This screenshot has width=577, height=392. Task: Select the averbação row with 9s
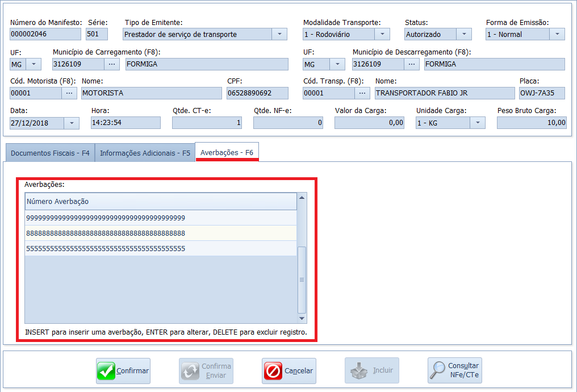[160, 218]
